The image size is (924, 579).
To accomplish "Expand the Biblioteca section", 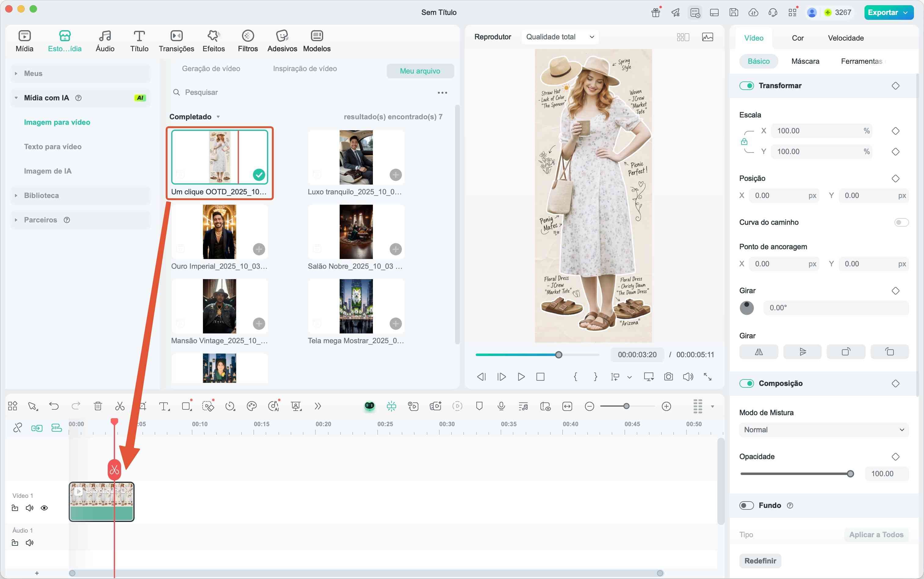I will (42, 195).
